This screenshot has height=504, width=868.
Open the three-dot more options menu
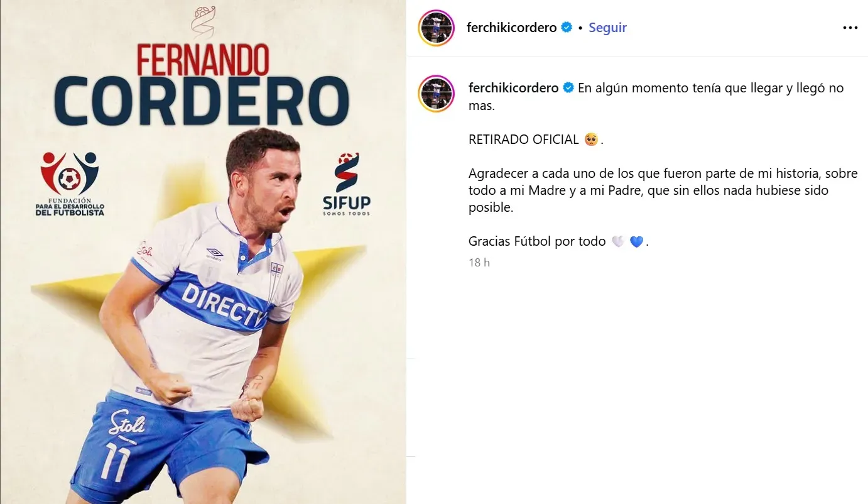[x=850, y=28]
